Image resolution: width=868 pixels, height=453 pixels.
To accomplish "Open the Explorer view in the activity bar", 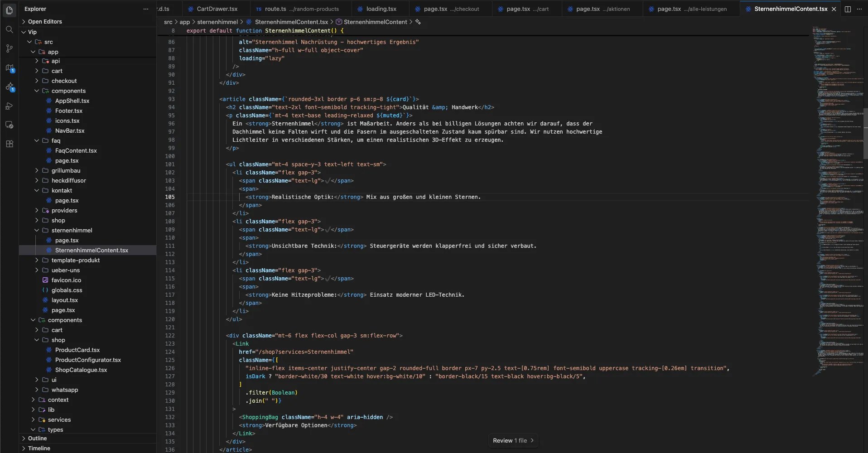I will coord(10,10).
